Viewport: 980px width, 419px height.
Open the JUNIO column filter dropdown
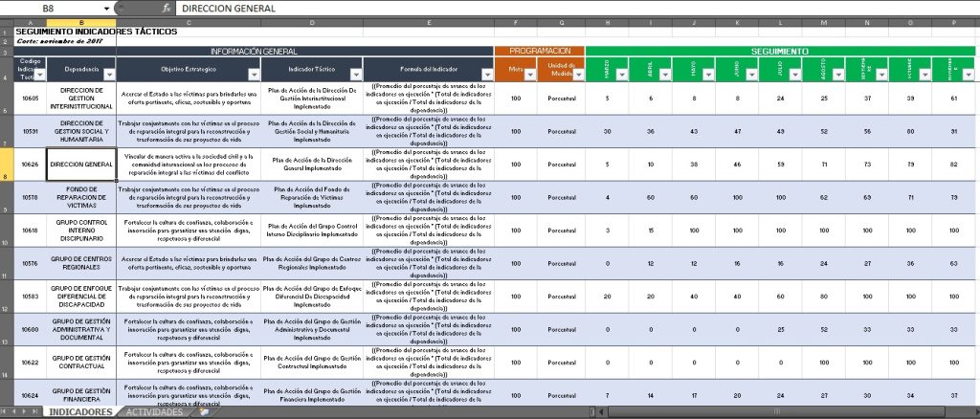point(751,75)
